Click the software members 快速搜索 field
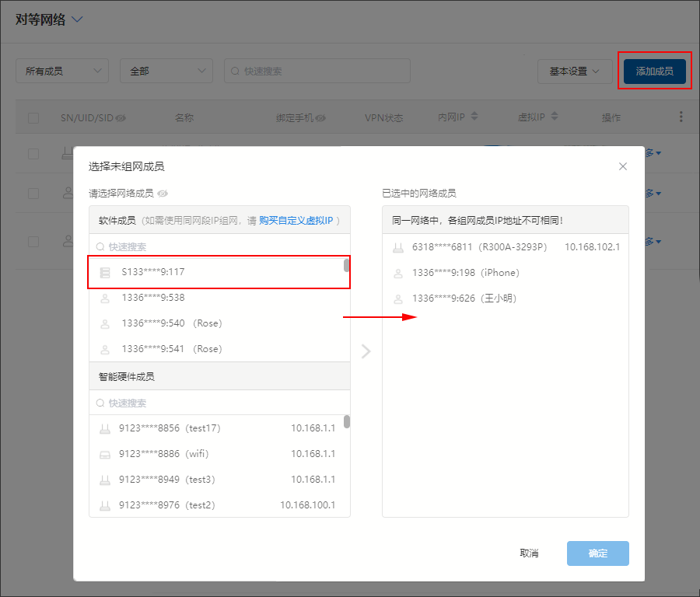This screenshot has height=597, width=700. (219, 246)
